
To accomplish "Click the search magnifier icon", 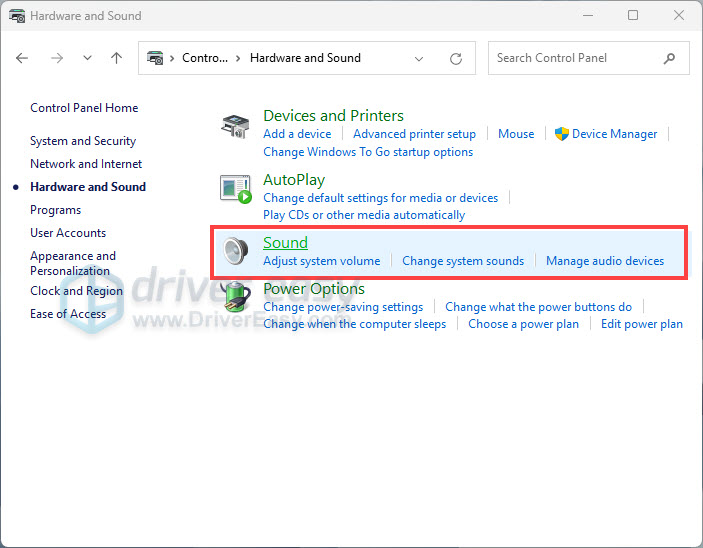I will click(669, 58).
